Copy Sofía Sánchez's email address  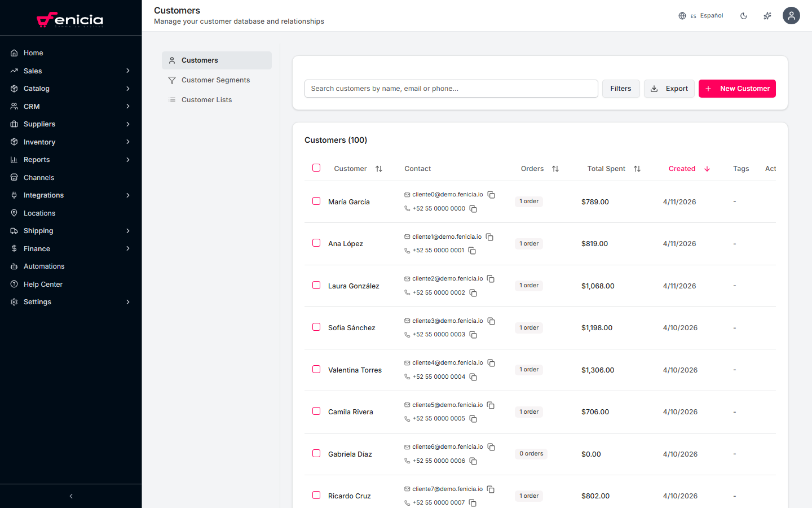pos(491,321)
